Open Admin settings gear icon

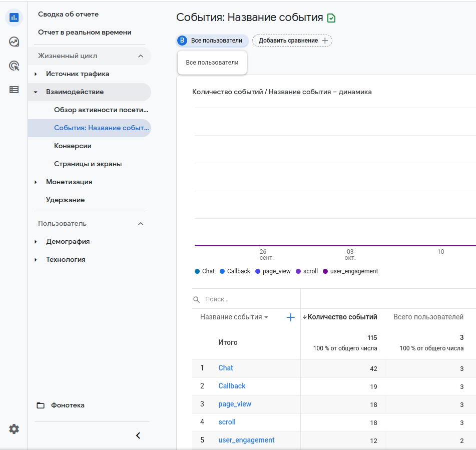coord(14,429)
